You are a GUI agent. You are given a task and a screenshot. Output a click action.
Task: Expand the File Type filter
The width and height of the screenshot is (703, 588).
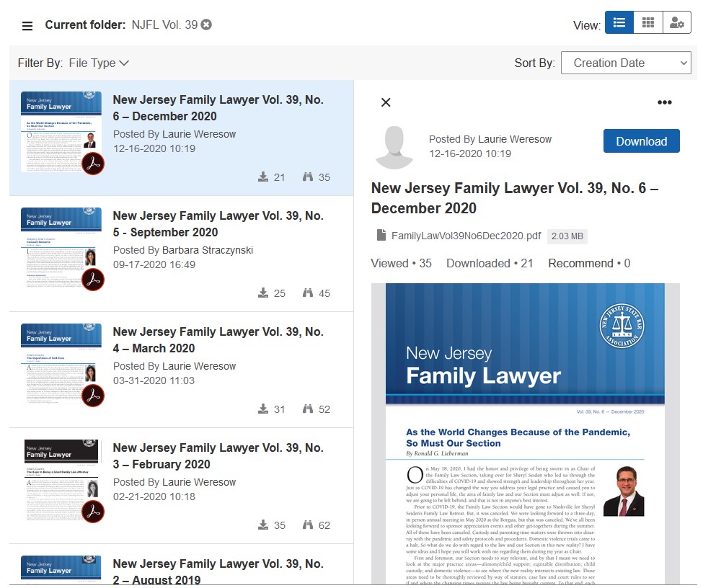99,63
